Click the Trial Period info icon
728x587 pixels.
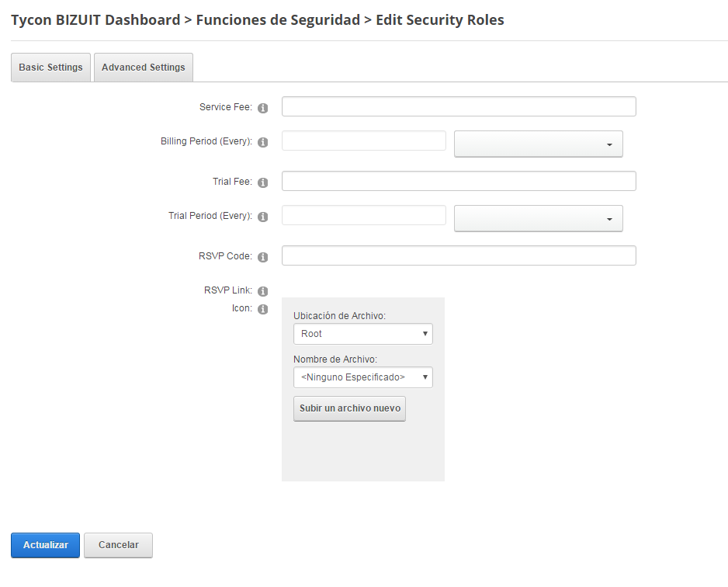coord(263,217)
